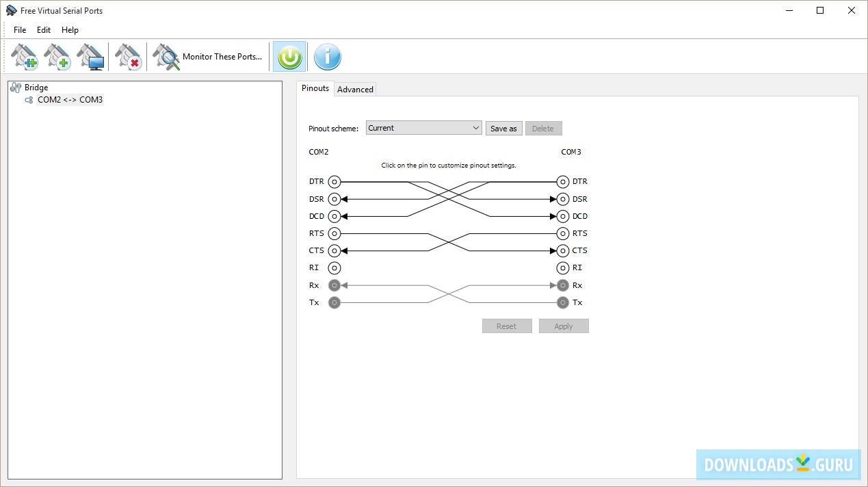Close the Free Virtual Serial Ports window
The image size is (868, 487).
click(852, 10)
